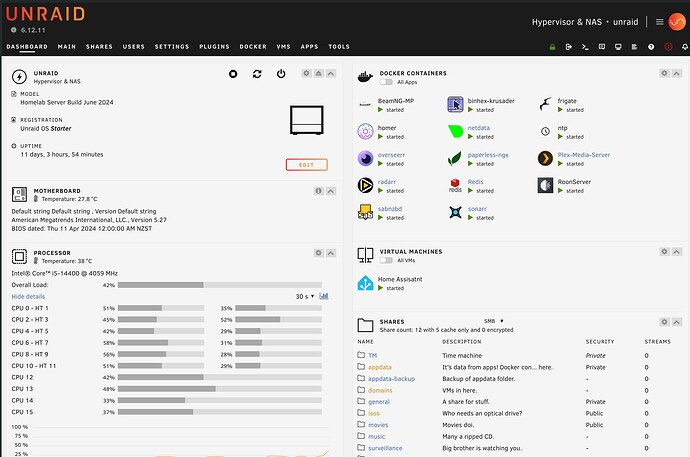This screenshot has height=457, width=690.
Task: Collapse the Motherboard panel
Action: [331, 191]
